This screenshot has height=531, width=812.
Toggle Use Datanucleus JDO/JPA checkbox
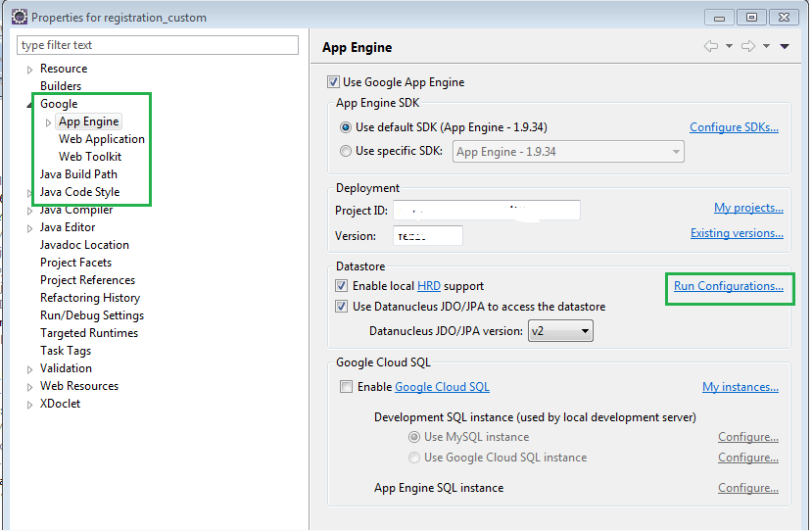tap(341, 307)
